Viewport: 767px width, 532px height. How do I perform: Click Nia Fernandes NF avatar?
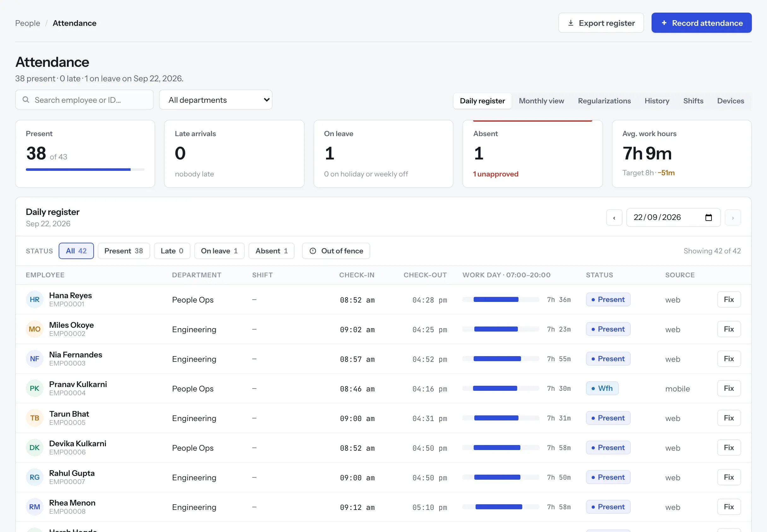[35, 359]
